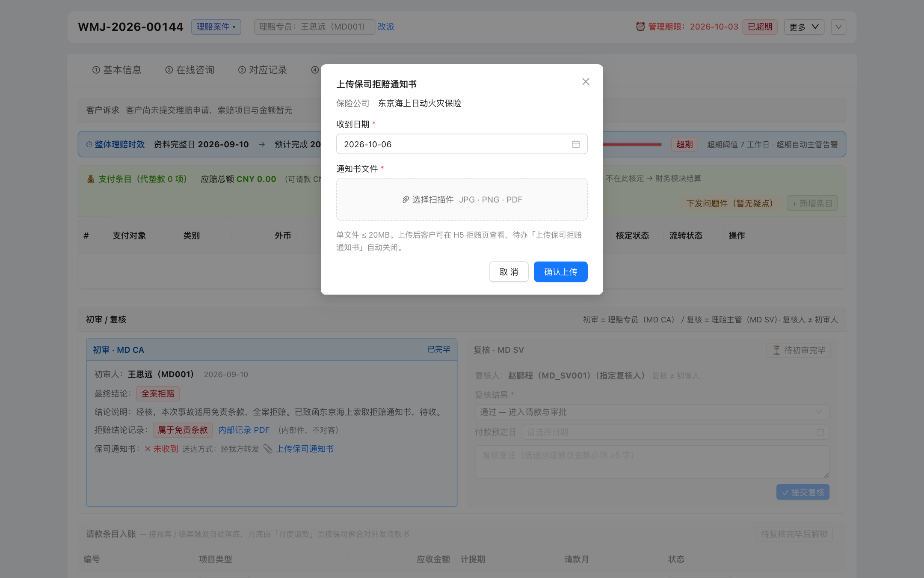Image resolution: width=924 pixels, height=578 pixels.
Task: Click the 支付对象 column header
Action: [129, 235]
